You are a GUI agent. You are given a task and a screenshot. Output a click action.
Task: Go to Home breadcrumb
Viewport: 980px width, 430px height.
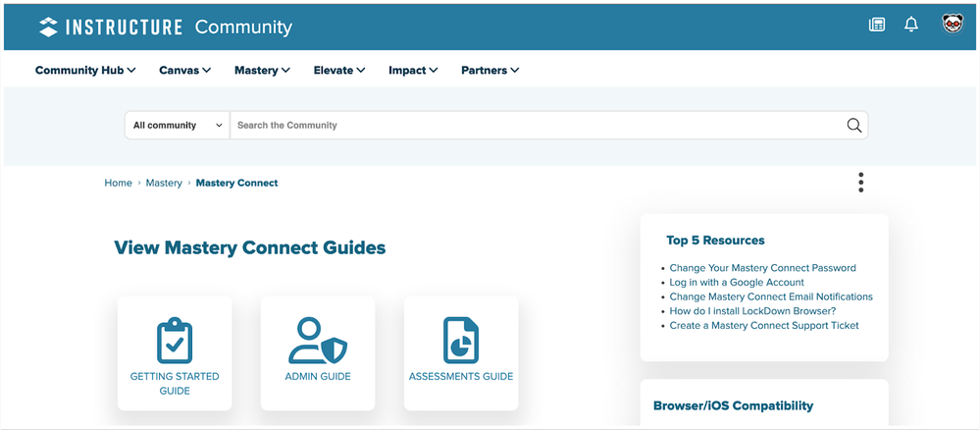[x=118, y=183]
